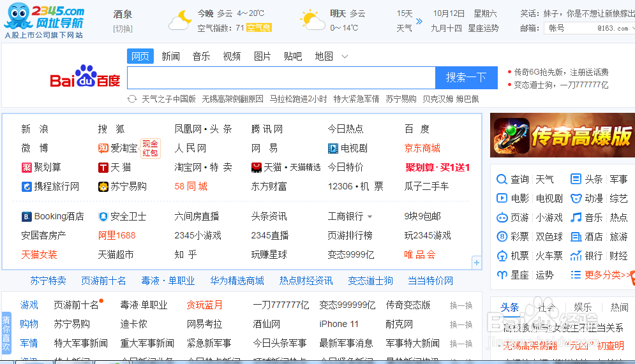Click the 2345.com octopus logo
635x364 pixels.
point(44,20)
